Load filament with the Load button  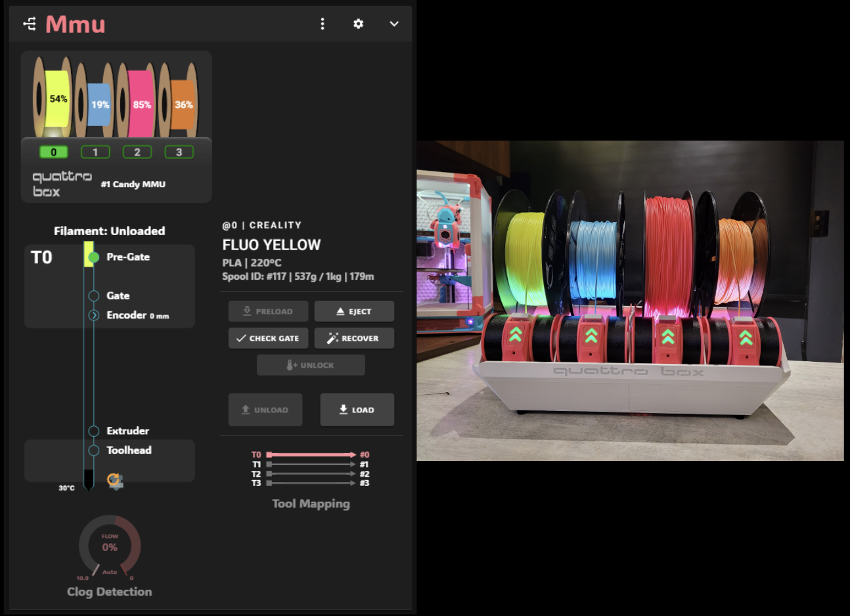pos(357,410)
